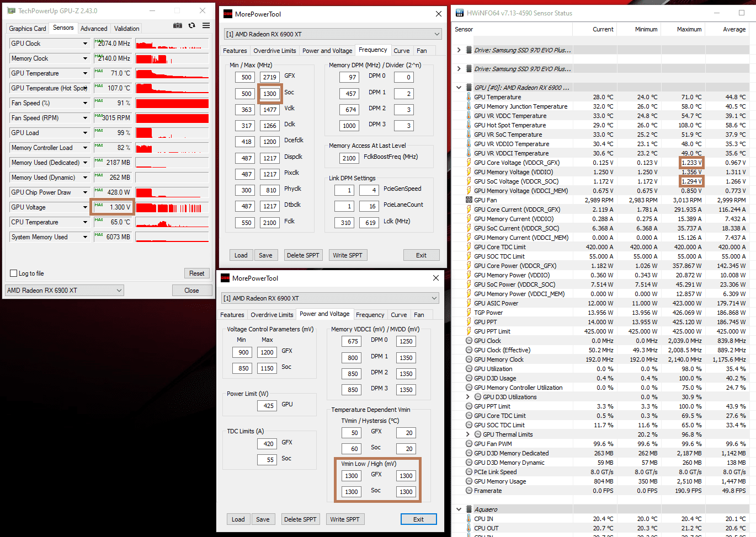Click the first Samsung SSD drive icon
The image size is (756, 537).
pos(469,50)
